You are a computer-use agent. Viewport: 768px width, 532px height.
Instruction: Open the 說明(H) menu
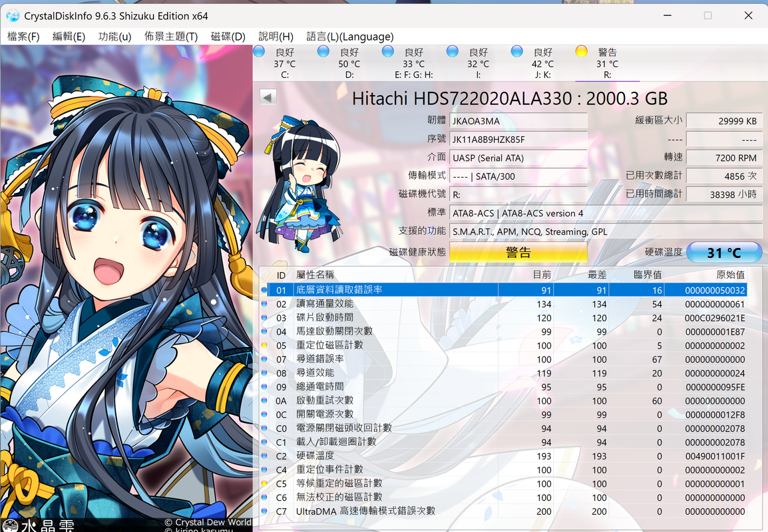tap(276, 37)
